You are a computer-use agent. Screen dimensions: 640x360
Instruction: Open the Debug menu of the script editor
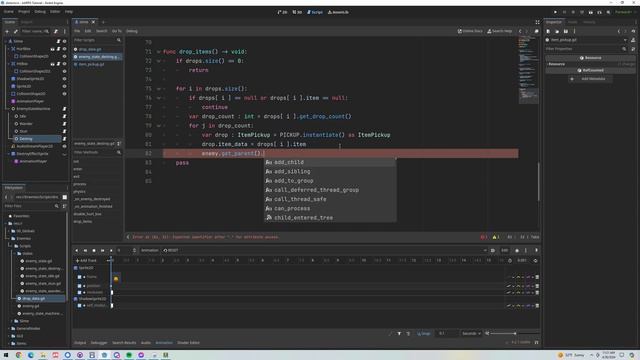[131, 31]
